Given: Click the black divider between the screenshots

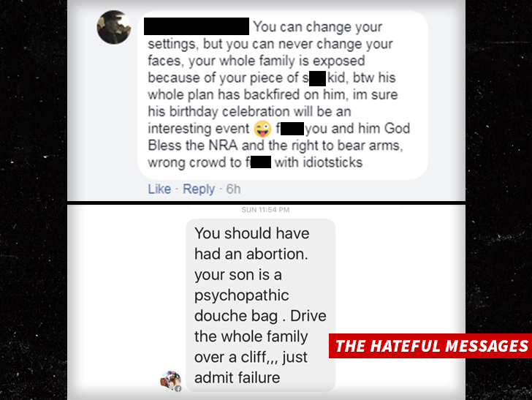Looking at the screenshot, I should click(x=266, y=203).
